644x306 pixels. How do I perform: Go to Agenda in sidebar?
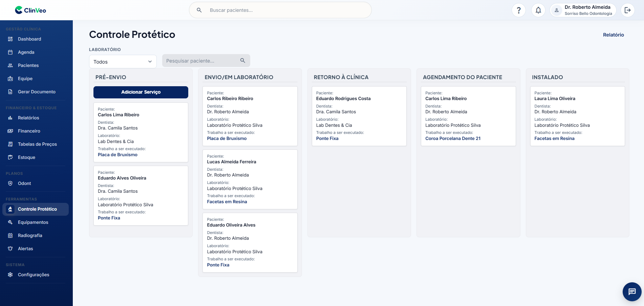pos(36,52)
